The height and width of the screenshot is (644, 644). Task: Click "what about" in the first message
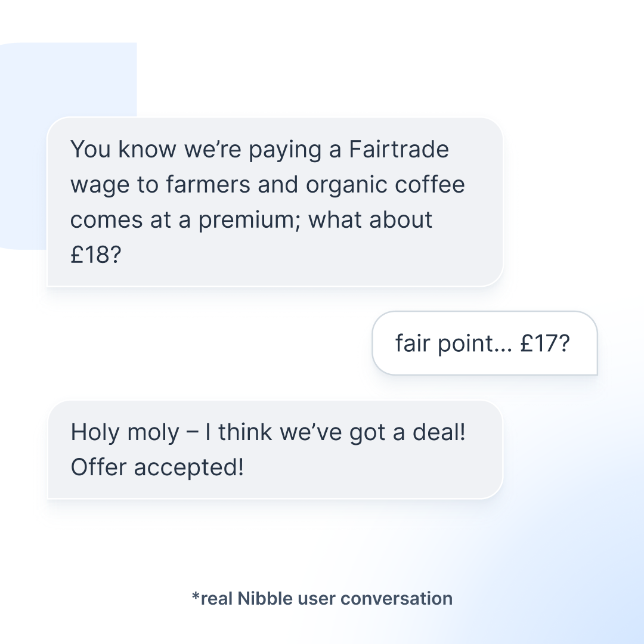click(x=370, y=220)
